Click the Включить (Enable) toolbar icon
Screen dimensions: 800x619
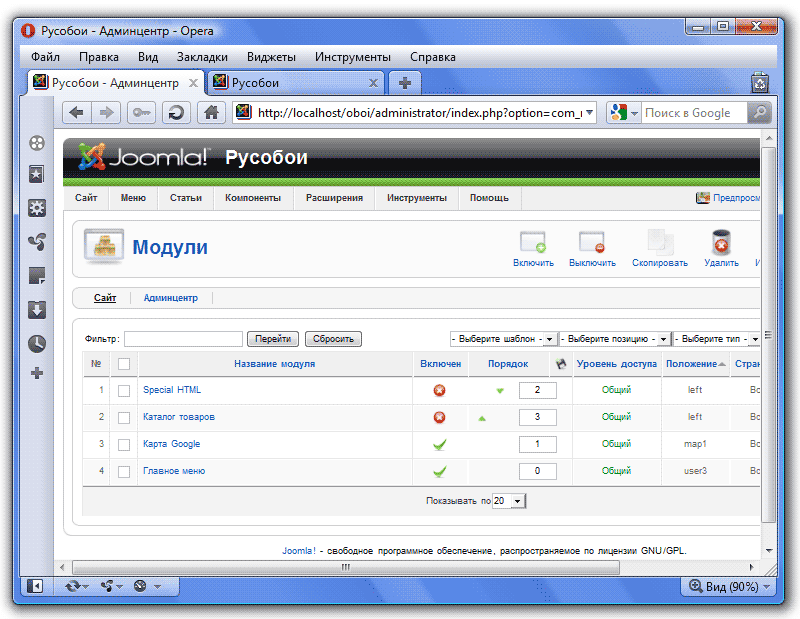click(x=533, y=243)
